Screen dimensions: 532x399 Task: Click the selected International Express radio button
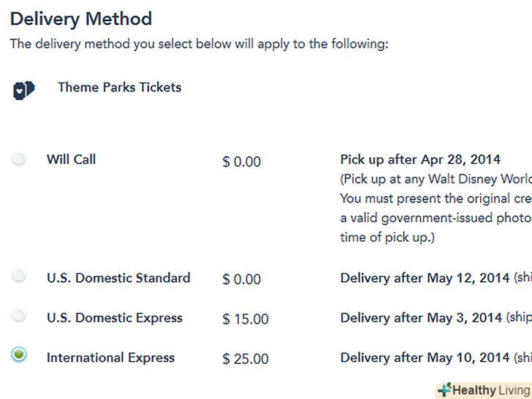19,354
